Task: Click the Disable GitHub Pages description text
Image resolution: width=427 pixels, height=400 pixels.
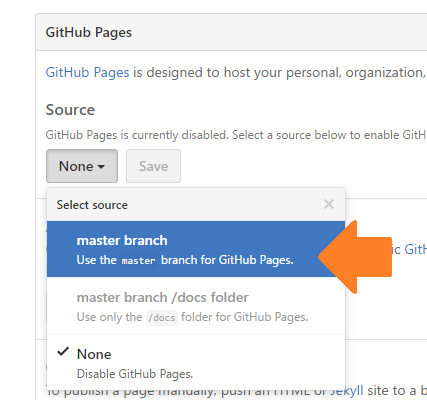Action: coord(135,374)
